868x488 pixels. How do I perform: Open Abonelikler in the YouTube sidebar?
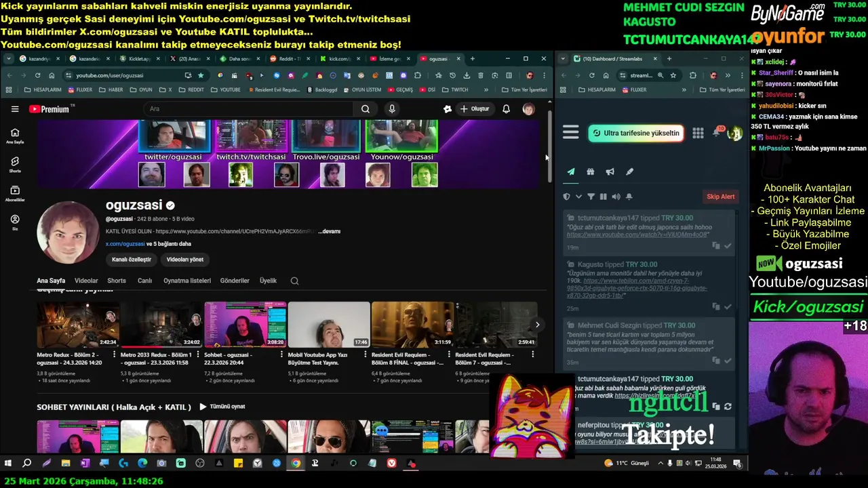[15, 194]
